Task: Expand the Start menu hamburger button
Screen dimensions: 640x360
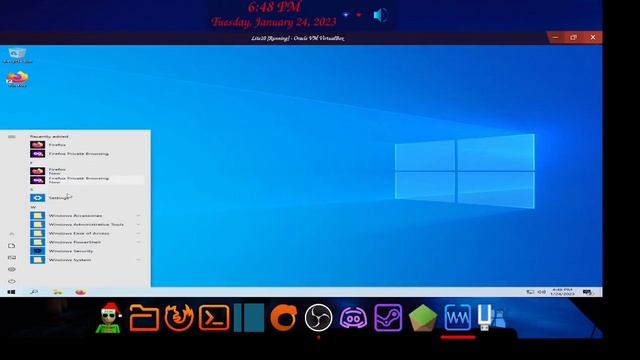Action: tap(11, 137)
